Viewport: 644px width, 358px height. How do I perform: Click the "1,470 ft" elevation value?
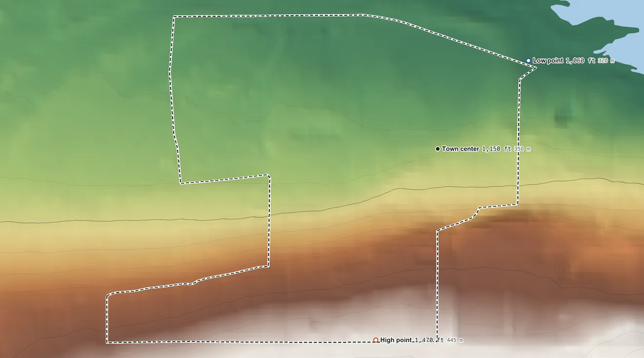(x=429, y=340)
